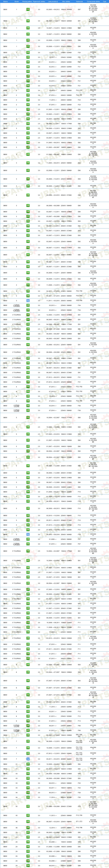Click petrol icon in 4 GRAN COUPE 03.2014 row
109x868 pixels.
(x=28, y=406)
